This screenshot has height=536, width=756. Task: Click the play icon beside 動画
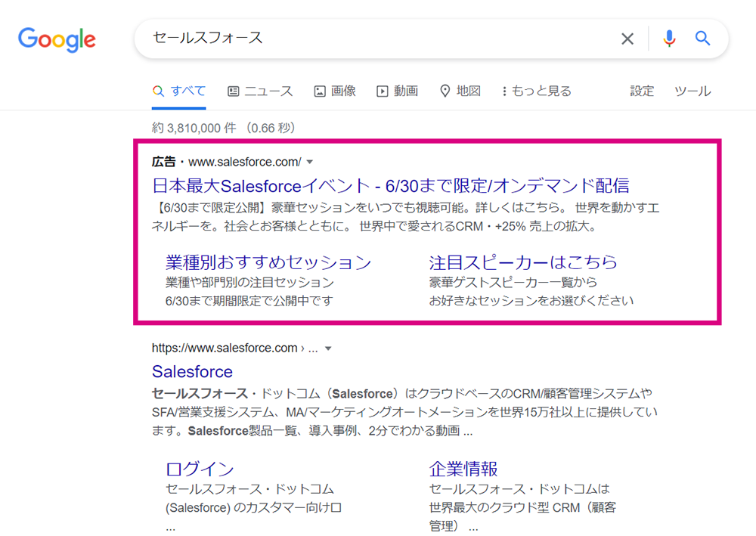tap(383, 91)
